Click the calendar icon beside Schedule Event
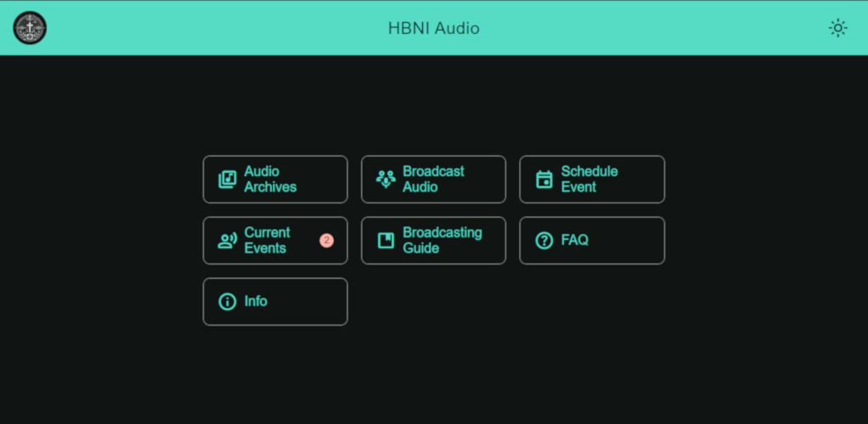 (x=544, y=179)
